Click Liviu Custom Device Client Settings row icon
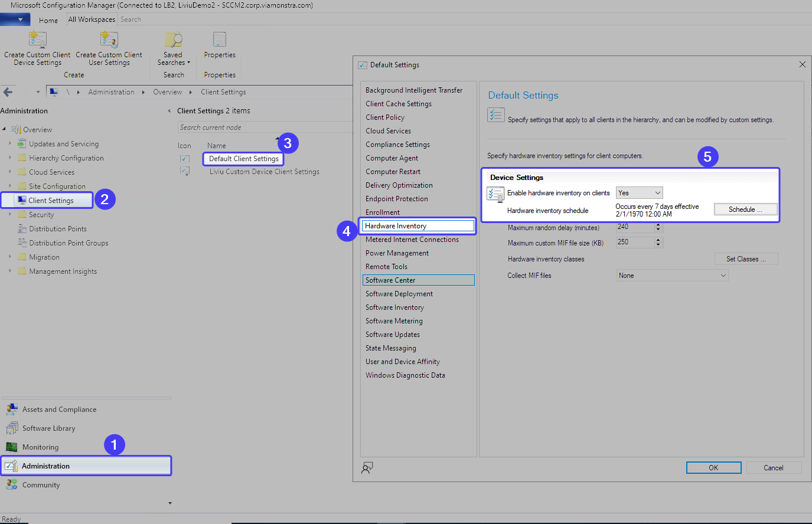The image size is (812, 524). point(185,171)
